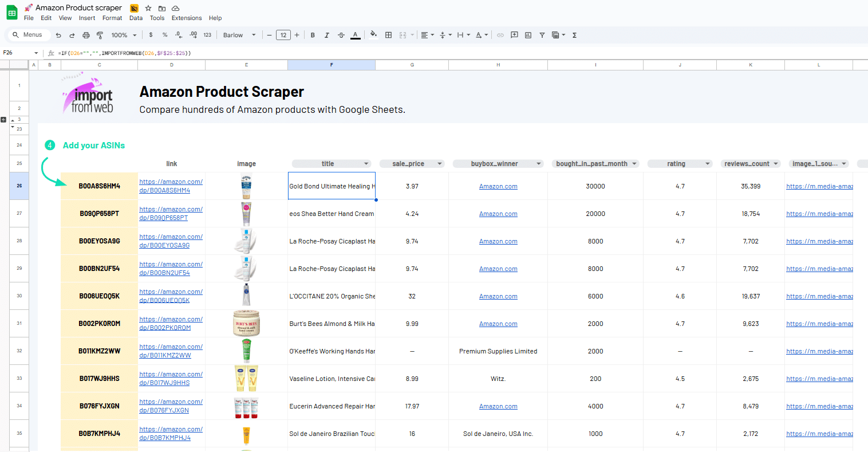Open the Data menu
This screenshot has height=452, width=868.
(136, 18)
